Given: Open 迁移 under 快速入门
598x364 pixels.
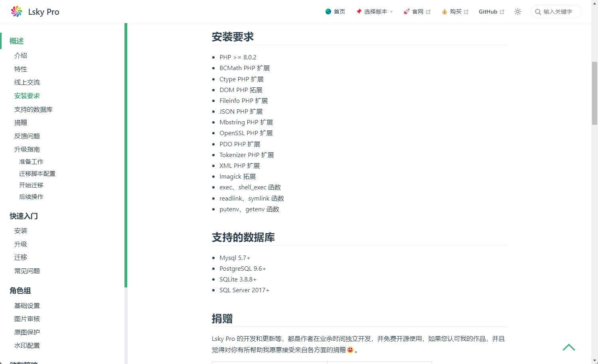Looking at the screenshot, I should pos(21,257).
